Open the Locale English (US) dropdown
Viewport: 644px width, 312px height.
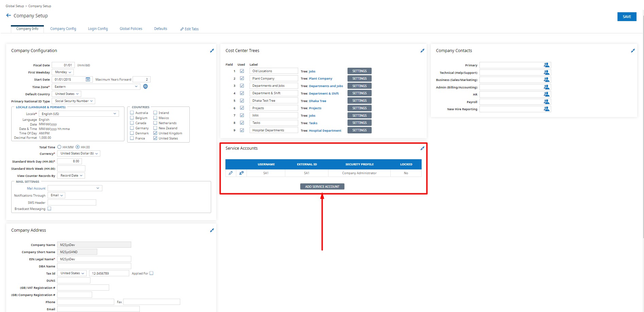(79, 114)
